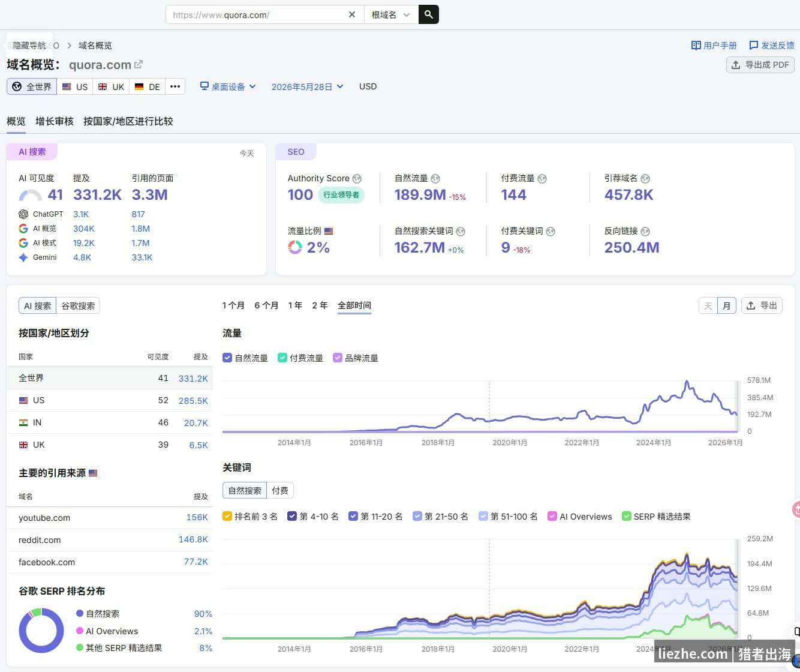
Task: Open the external link icon next to quora.com
Action: coord(139,64)
